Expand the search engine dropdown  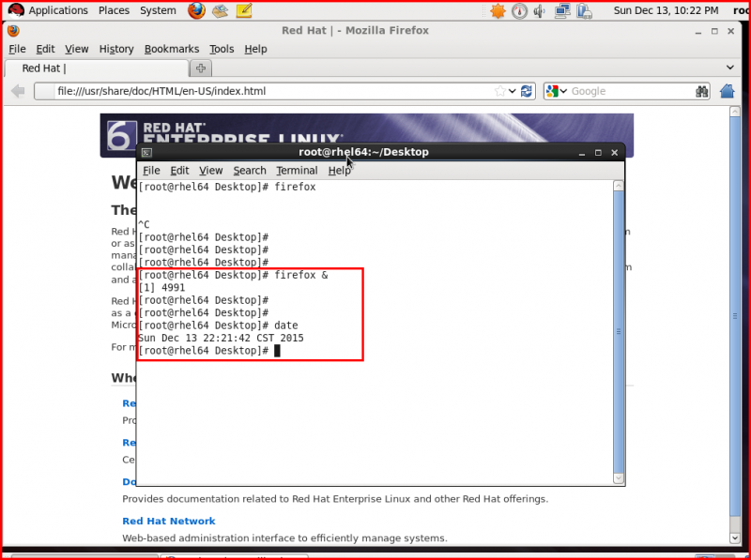pos(563,91)
